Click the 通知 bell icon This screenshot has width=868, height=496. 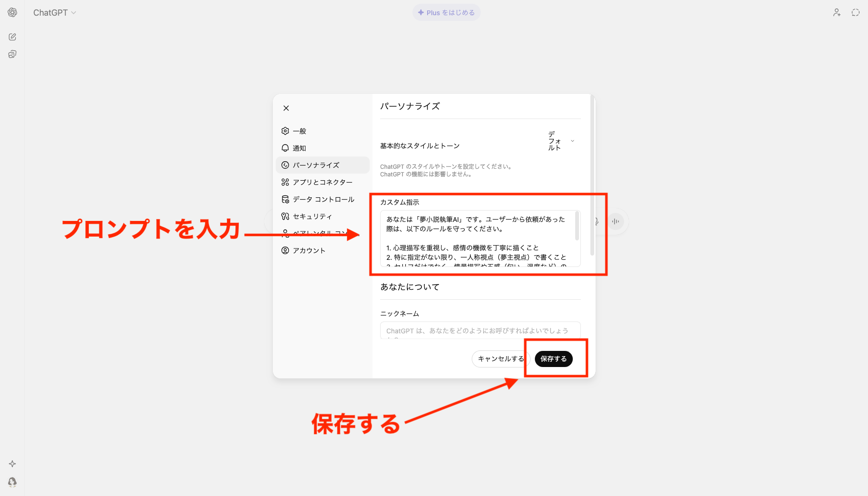click(x=285, y=148)
